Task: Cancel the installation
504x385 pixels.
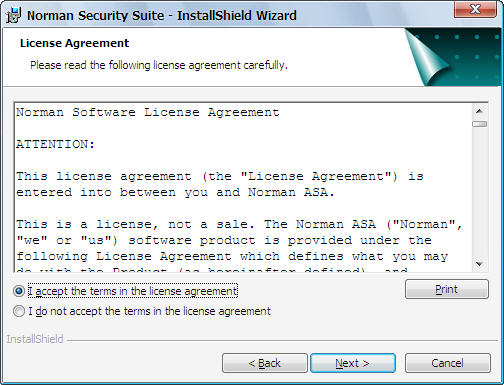Action: (x=448, y=363)
